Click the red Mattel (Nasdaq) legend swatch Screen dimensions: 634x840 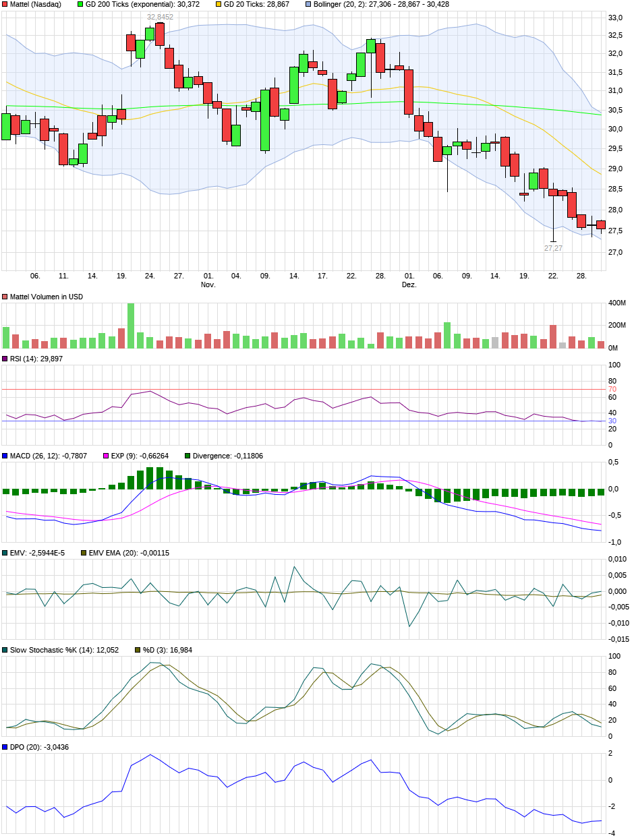[5, 4]
